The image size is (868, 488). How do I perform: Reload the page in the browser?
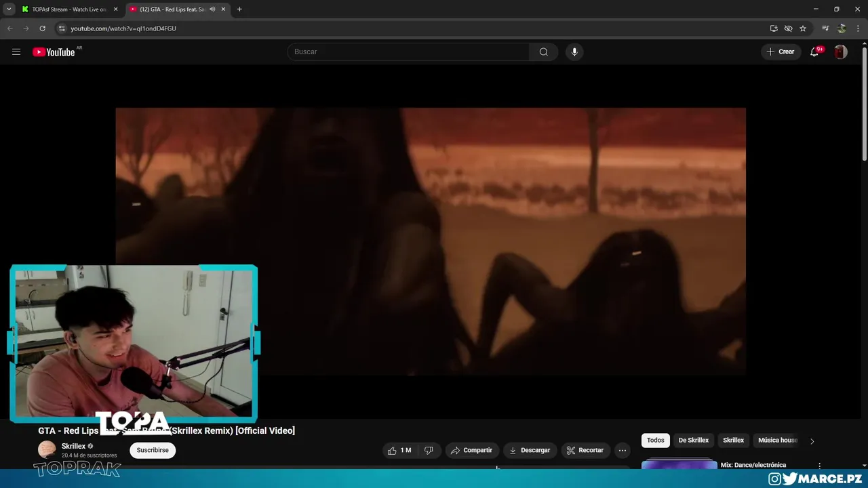coord(42,28)
